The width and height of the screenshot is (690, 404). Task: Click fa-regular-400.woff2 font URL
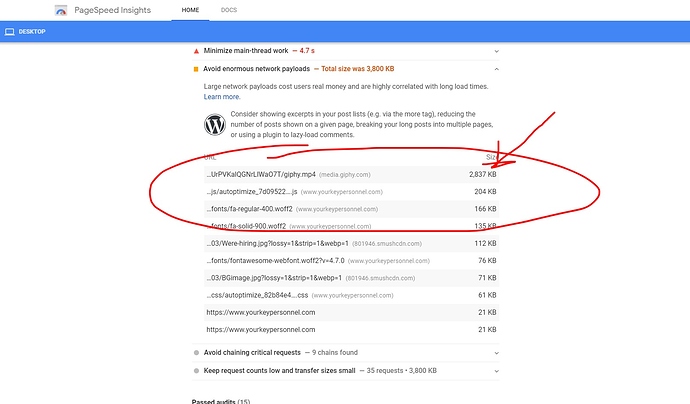(x=250, y=209)
